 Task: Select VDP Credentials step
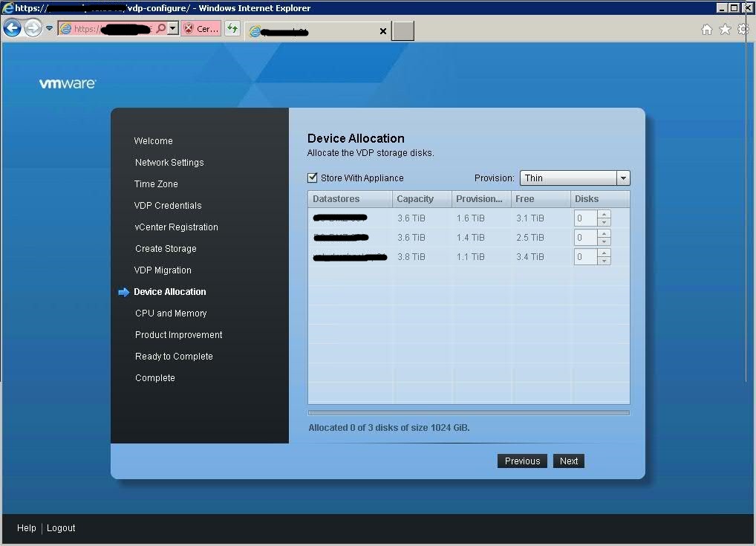tap(168, 206)
